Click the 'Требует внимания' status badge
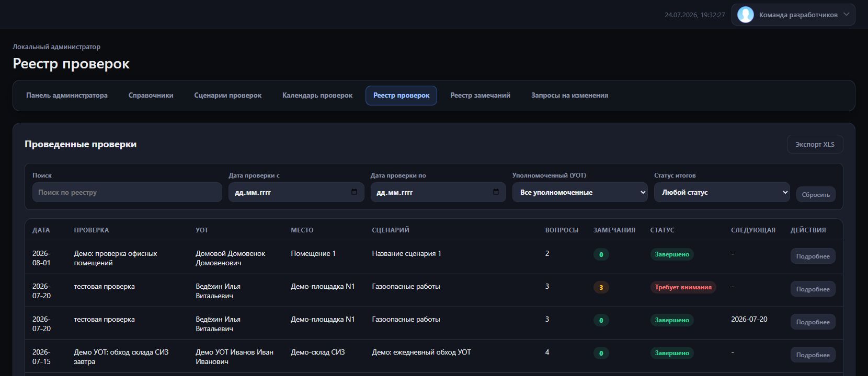This screenshot has height=376, width=868. (683, 287)
